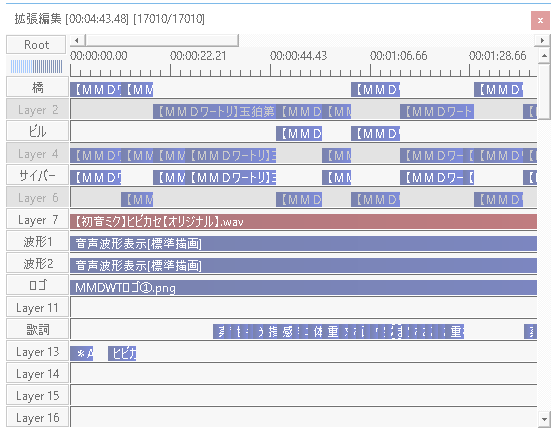The image size is (559, 431).
Task: Close the 拡張編集 window
Action: (x=540, y=20)
